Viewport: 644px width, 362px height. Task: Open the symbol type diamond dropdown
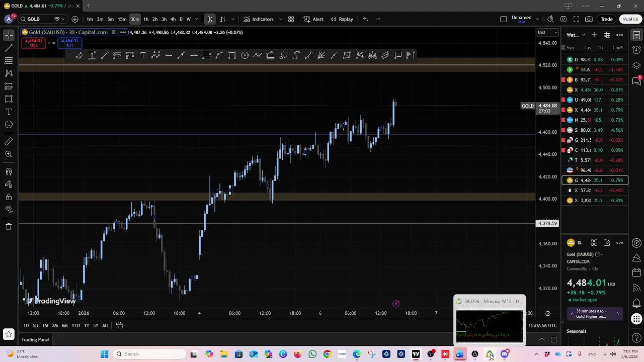58,19
